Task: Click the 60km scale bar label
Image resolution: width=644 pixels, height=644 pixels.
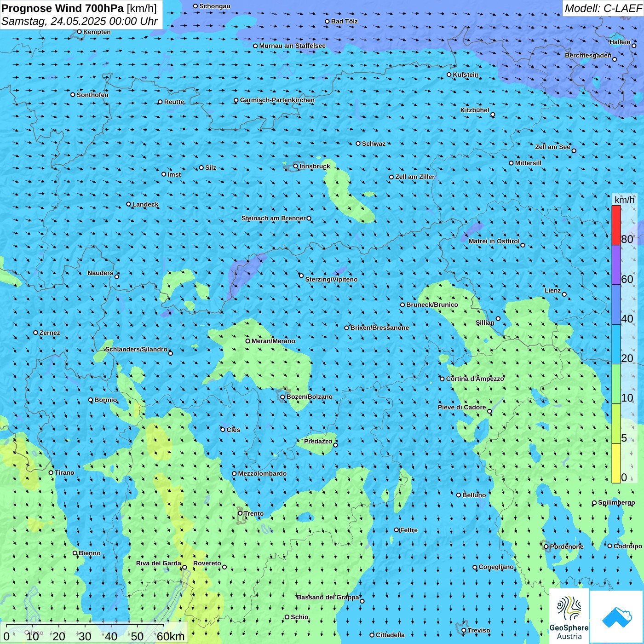Action: tap(171, 636)
